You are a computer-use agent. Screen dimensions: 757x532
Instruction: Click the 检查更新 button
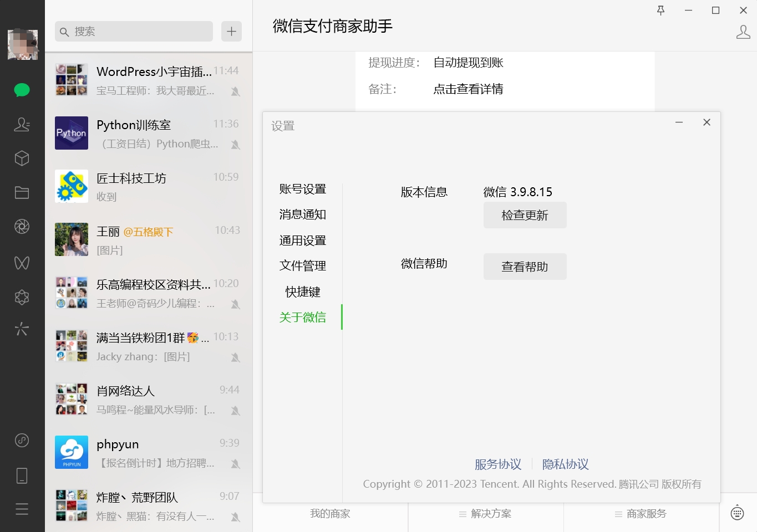(525, 215)
